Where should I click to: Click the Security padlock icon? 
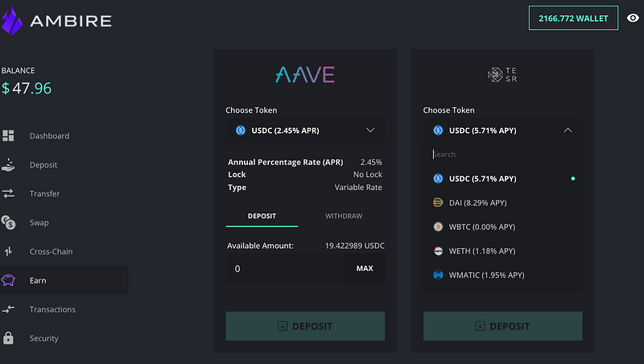click(8, 337)
